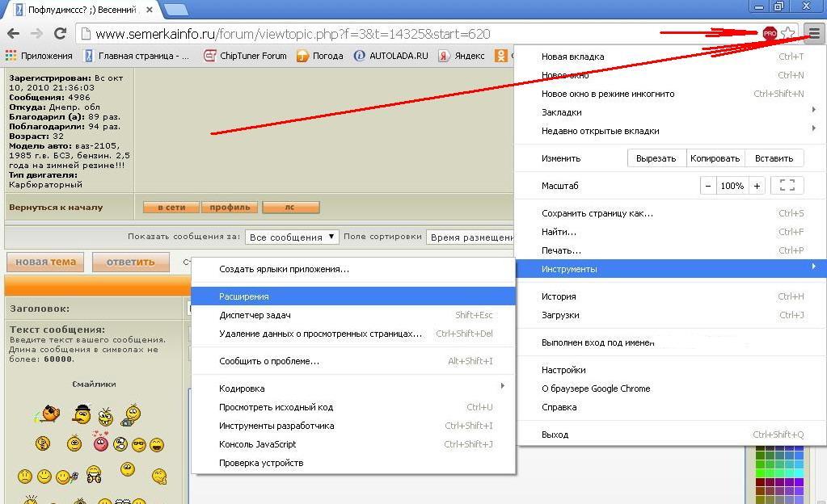This screenshot has width=827, height=504.
Task: Increase zoom with the plus button
Action: 757,186
